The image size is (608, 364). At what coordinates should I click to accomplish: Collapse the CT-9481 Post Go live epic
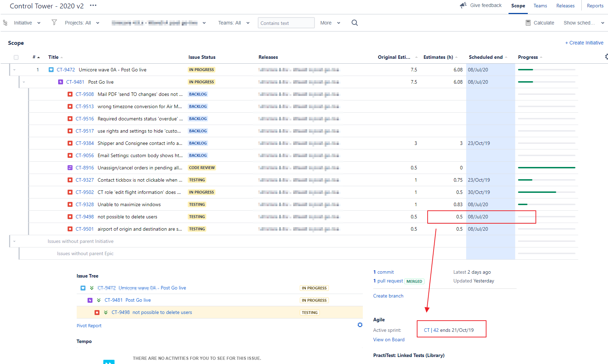(24, 82)
